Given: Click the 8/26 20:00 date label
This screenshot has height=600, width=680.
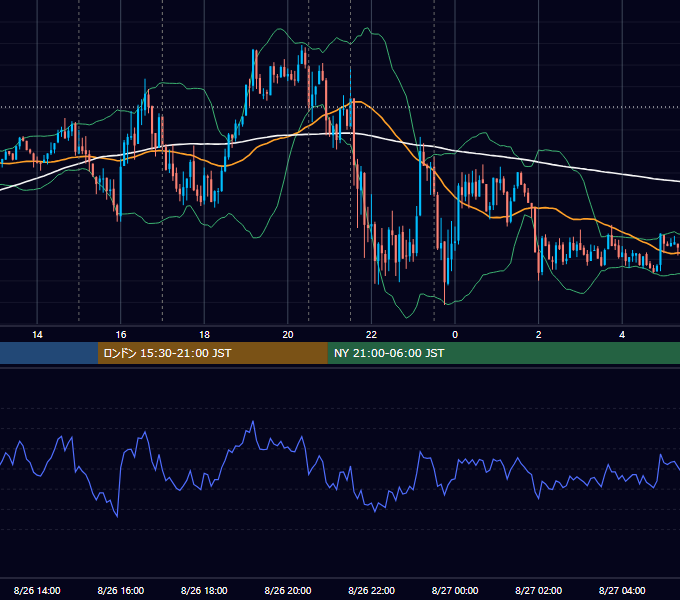Looking at the screenshot, I should [x=288, y=590].
